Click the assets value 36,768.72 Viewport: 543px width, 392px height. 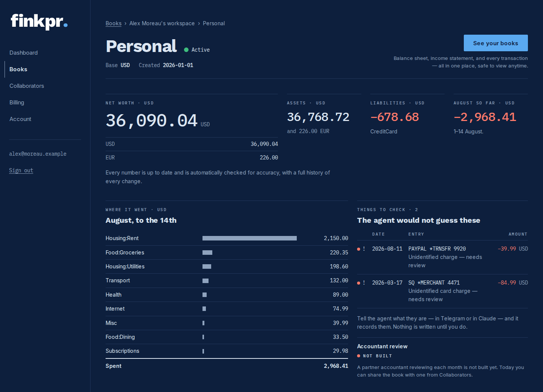pyautogui.click(x=318, y=117)
